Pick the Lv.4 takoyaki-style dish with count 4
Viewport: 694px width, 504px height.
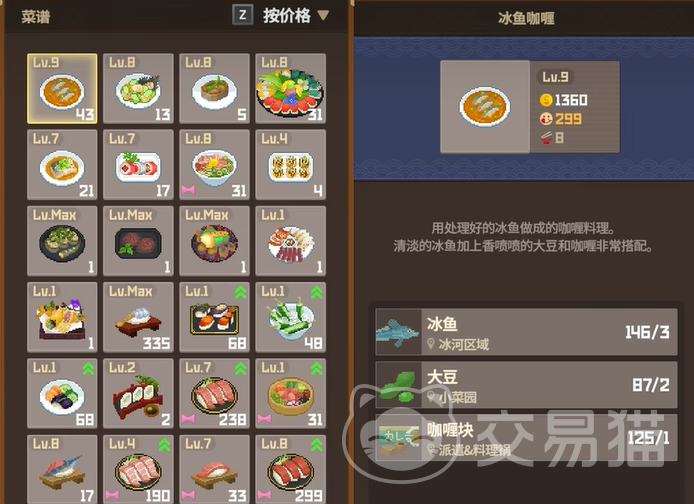click(x=290, y=165)
